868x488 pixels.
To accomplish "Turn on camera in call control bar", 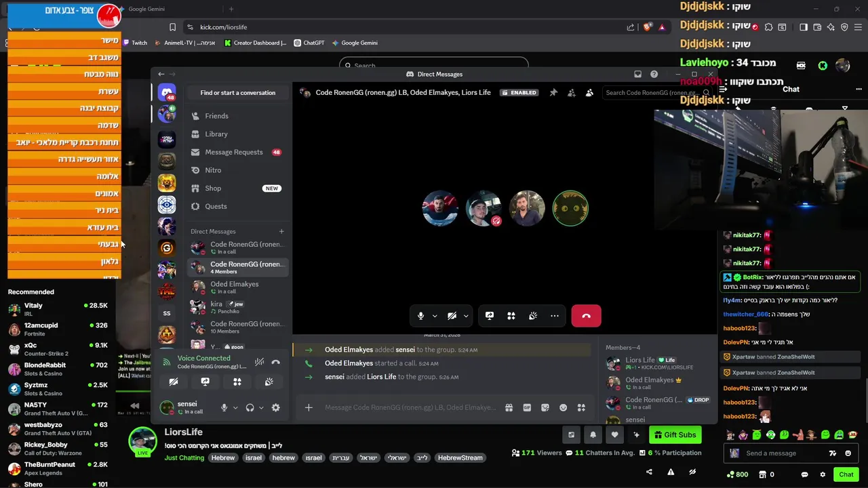I will pos(452,316).
